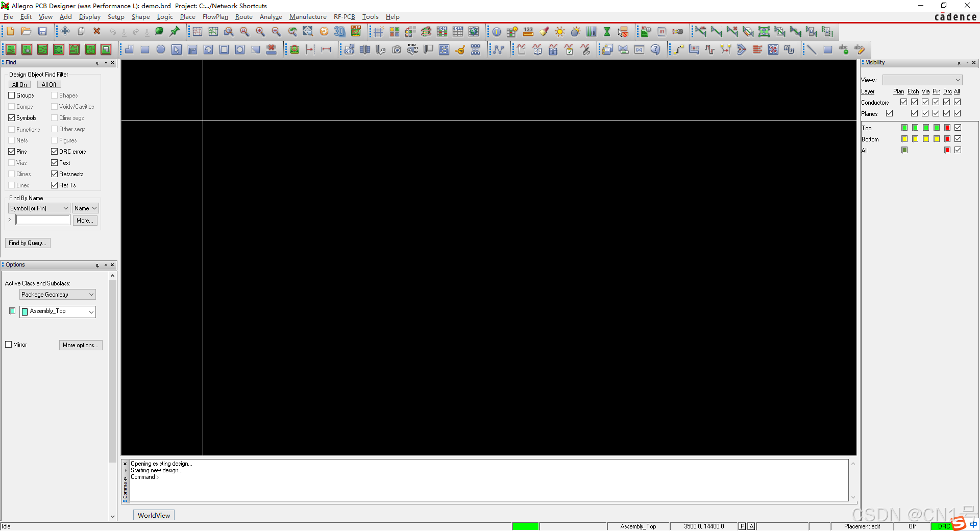Screen dimensions: 980x531
Task: Open the Symbol (or Pin) dropdown
Action: pos(39,208)
